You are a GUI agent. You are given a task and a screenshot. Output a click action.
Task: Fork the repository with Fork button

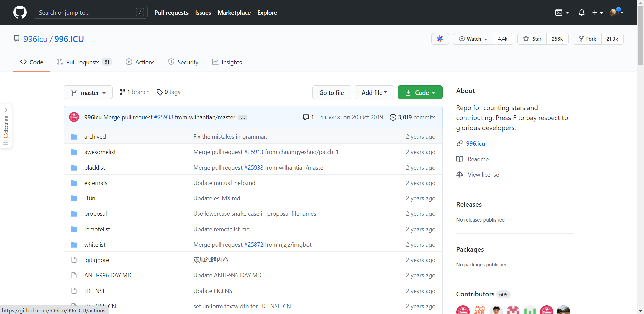tap(587, 39)
